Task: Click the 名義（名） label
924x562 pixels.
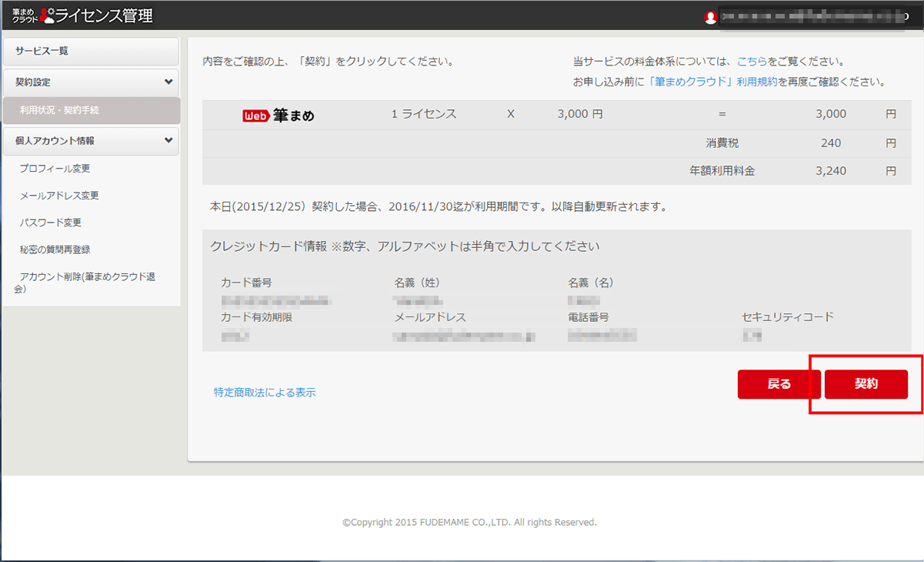Action: (x=591, y=283)
